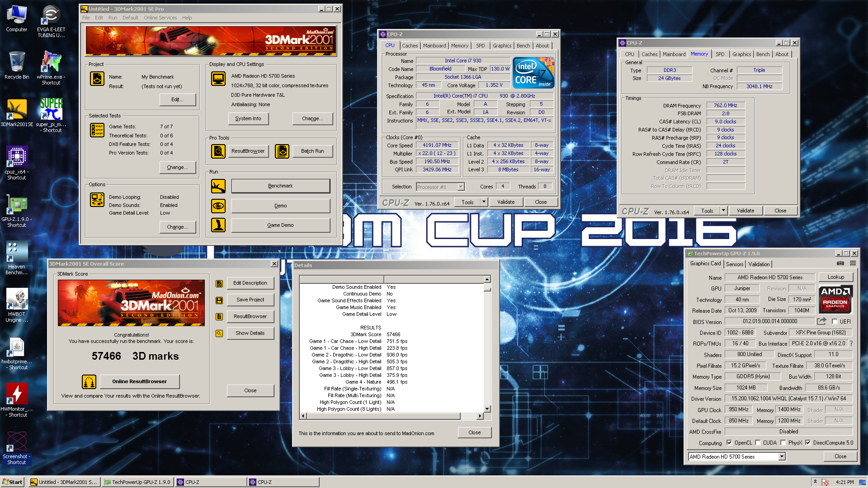Click the ResultBrowser magnifier icon in Pro Tools
The image size is (868, 488).
[x=218, y=151]
